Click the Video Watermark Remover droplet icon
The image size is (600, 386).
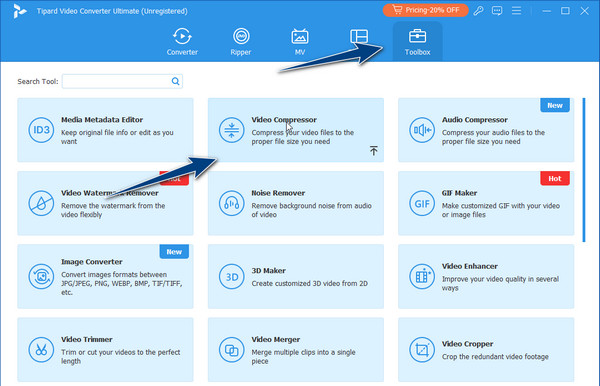pos(41,204)
